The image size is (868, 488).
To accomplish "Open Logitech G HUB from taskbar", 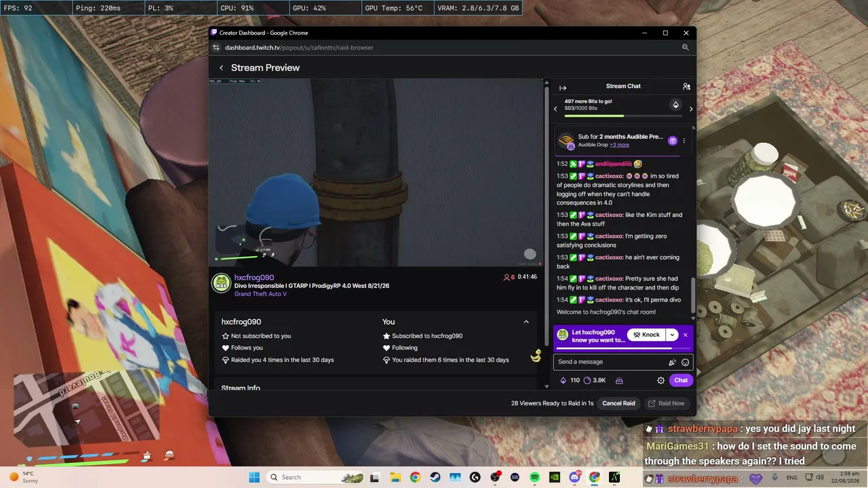I will [475, 477].
